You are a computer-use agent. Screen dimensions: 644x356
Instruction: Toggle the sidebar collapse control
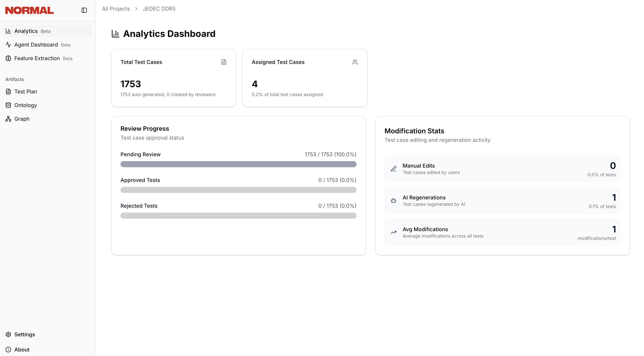click(x=84, y=10)
